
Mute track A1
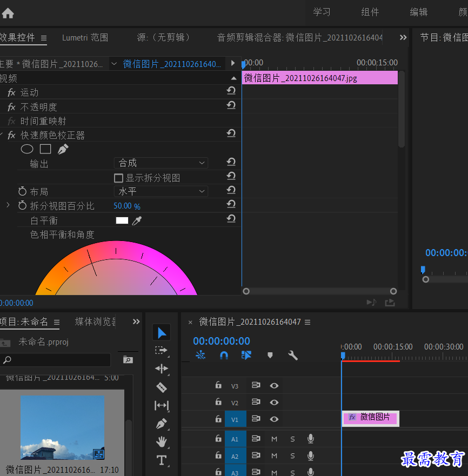(x=274, y=439)
